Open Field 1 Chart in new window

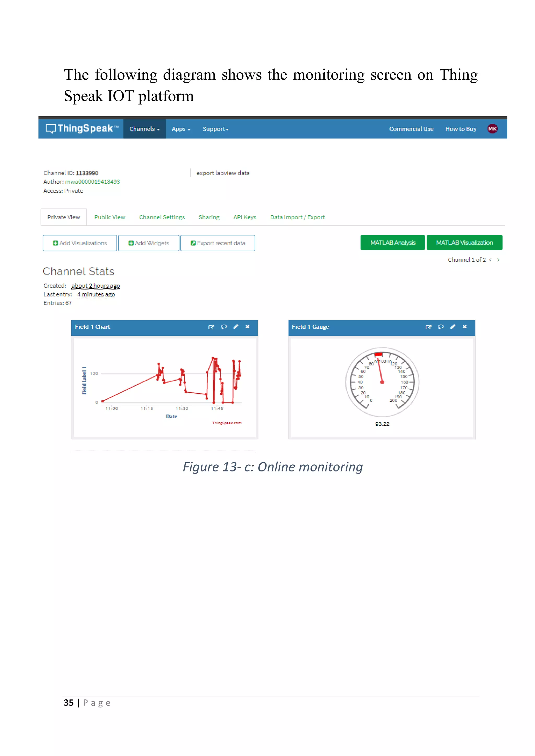click(211, 327)
